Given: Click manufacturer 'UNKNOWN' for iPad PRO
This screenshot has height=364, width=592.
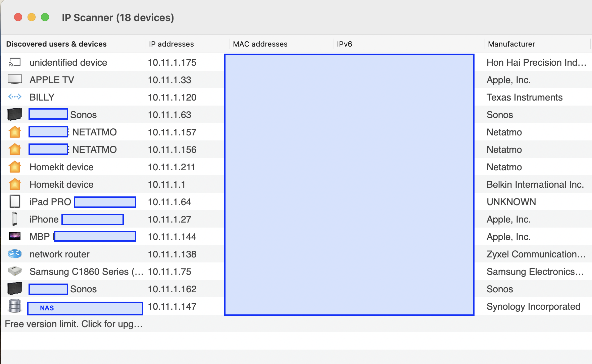Looking at the screenshot, I should [x=511, y=202].
